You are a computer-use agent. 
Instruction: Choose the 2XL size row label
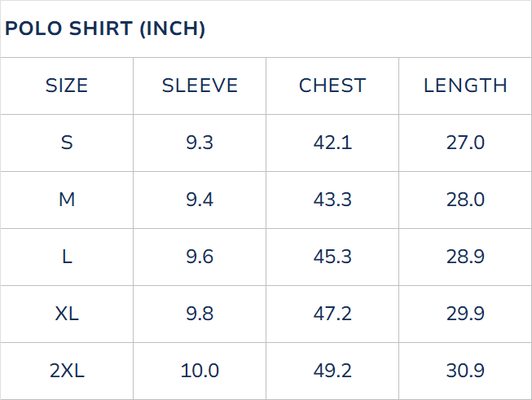pos(67,371)
